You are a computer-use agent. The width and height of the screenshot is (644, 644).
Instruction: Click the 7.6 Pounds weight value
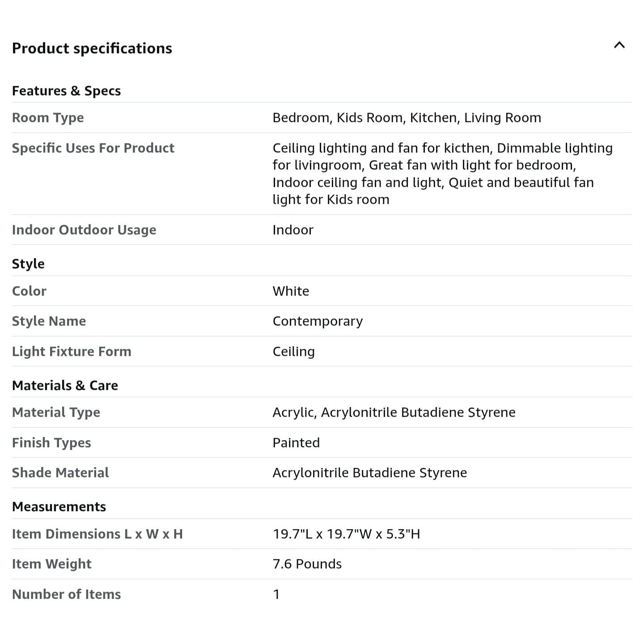[x=307, y=564]
